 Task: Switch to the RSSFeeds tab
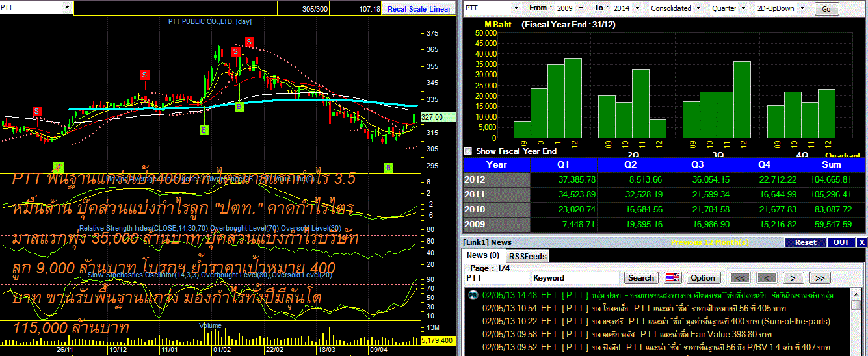coord(527,256)
